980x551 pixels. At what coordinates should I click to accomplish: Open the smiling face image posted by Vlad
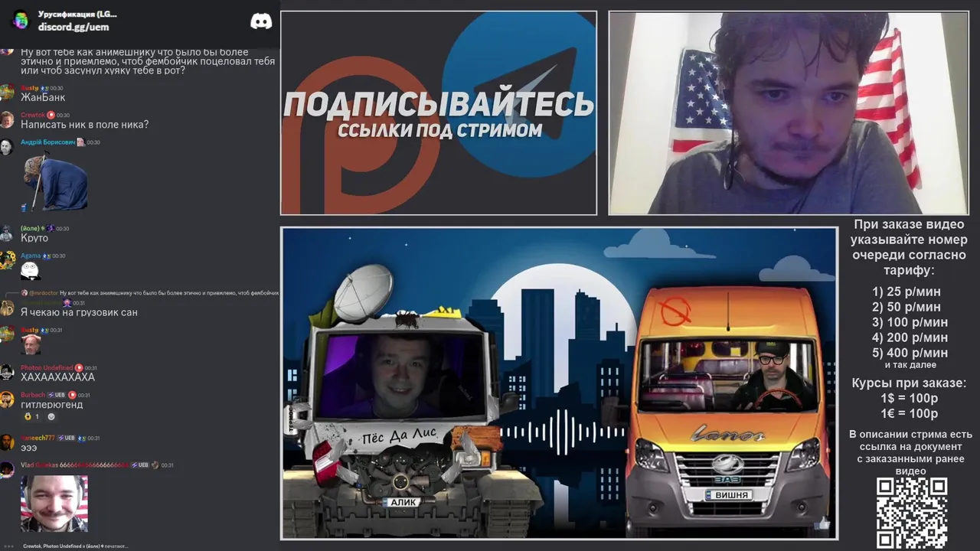[x=54, y=504]
